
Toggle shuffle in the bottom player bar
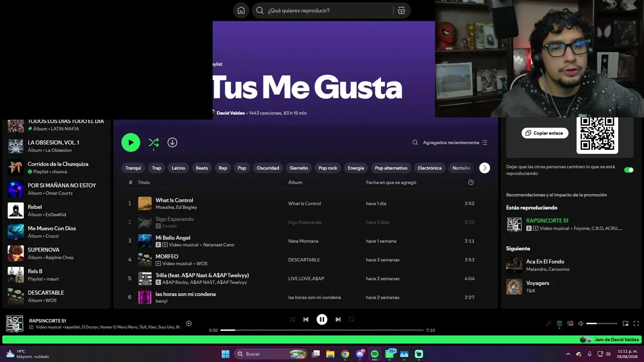pyautogui.click(x=292, y=319)
